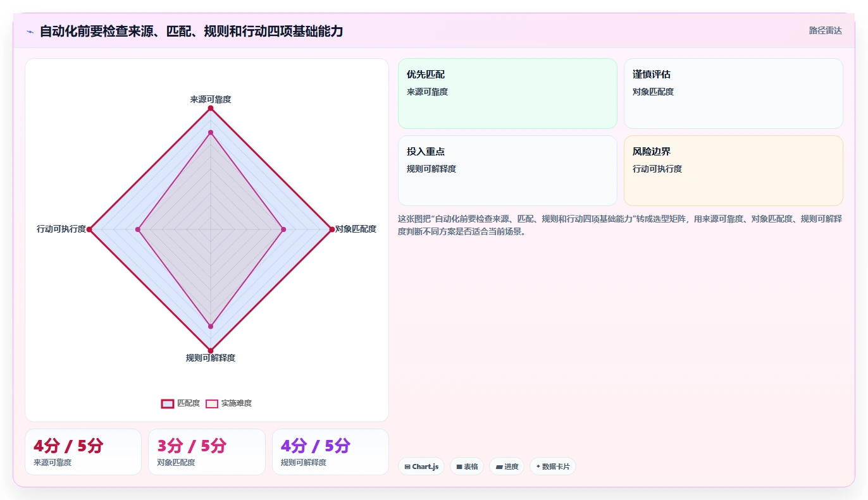Click the 4分 / 5分 来源可靠度 stat card
The width and height of the screenshot is (868, 500).
(83, 452)
